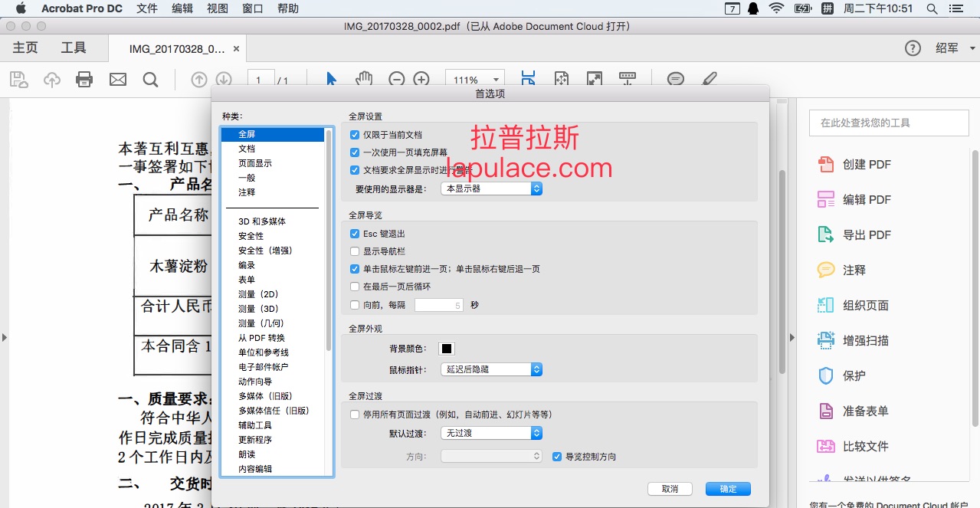The image size is (980, 508).
Task: Open the 编辑 menu in menu bar
Action: 182,8
